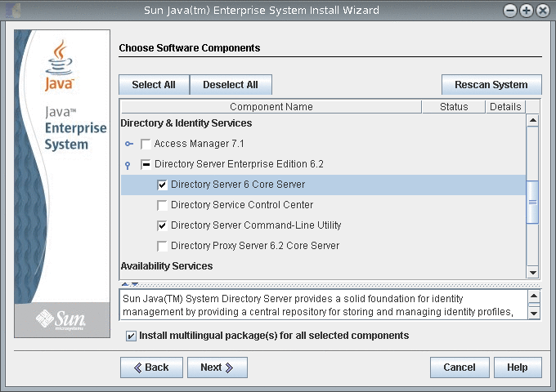556x392 pixels.
Task: Click the component list scrollbar thumb
Action: click(532, 203)
